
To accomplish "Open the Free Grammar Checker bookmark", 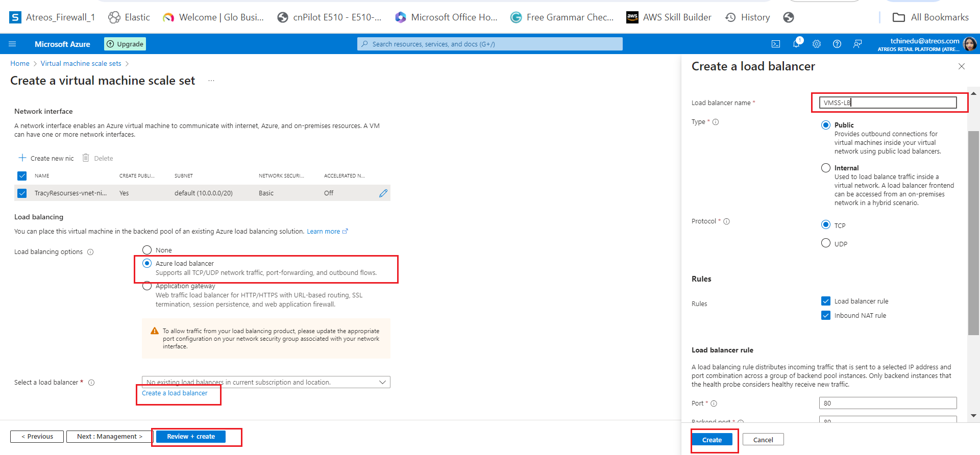I will pyautogui.click(x=562, y=17).
